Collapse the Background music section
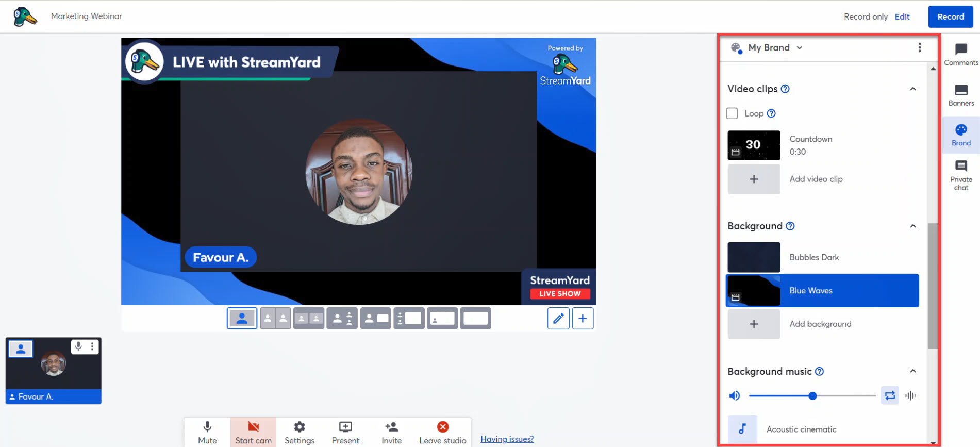 [913, 371]
